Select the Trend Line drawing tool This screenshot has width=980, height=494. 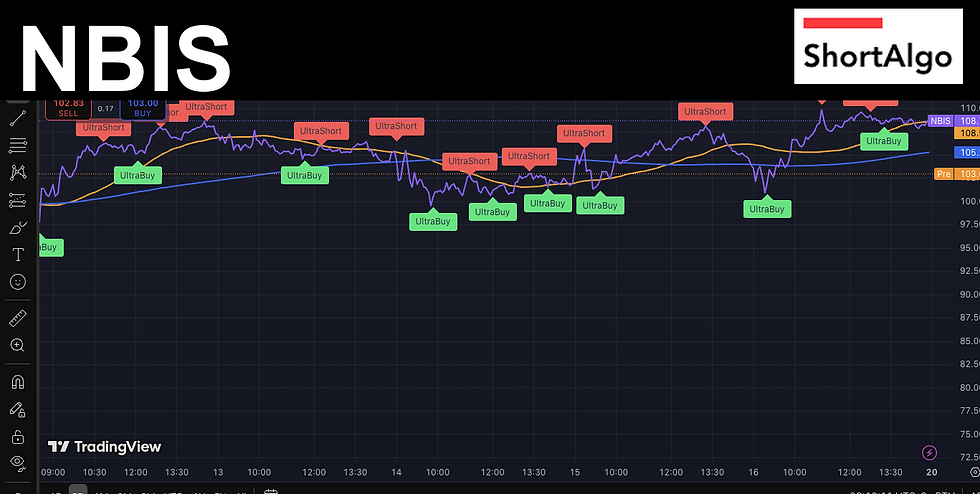coord(18,119)
